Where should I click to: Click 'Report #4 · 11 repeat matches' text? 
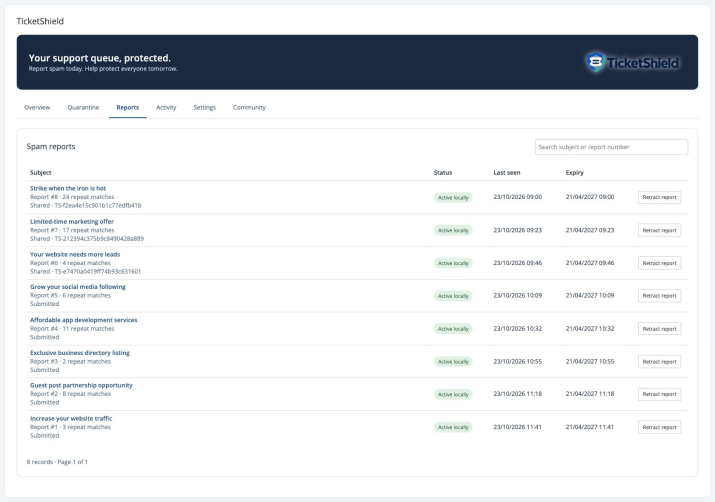[72, 329]
